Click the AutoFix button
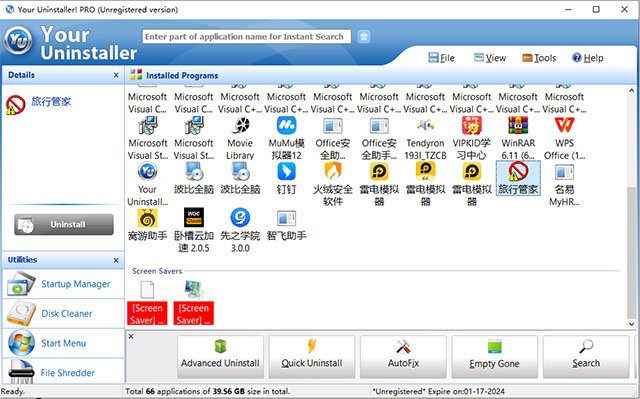The width and height of the screenshot is (640, 399). (403, 357)
